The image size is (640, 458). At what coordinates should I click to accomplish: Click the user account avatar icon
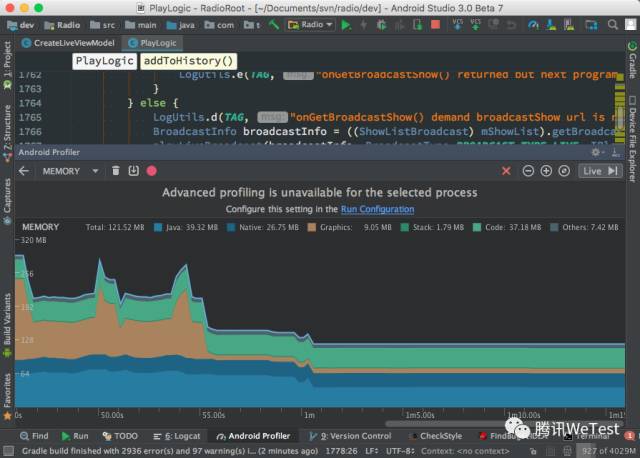[631, 25]
